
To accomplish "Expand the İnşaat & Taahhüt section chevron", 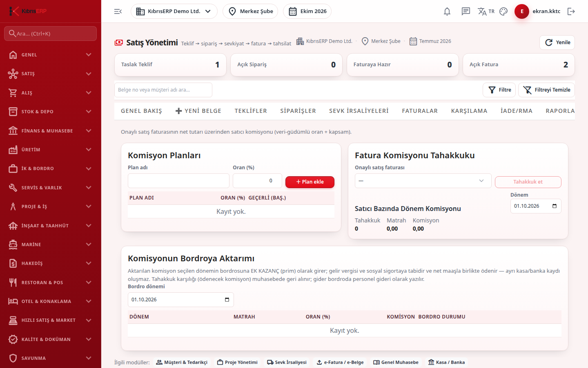I will [89, 226].
